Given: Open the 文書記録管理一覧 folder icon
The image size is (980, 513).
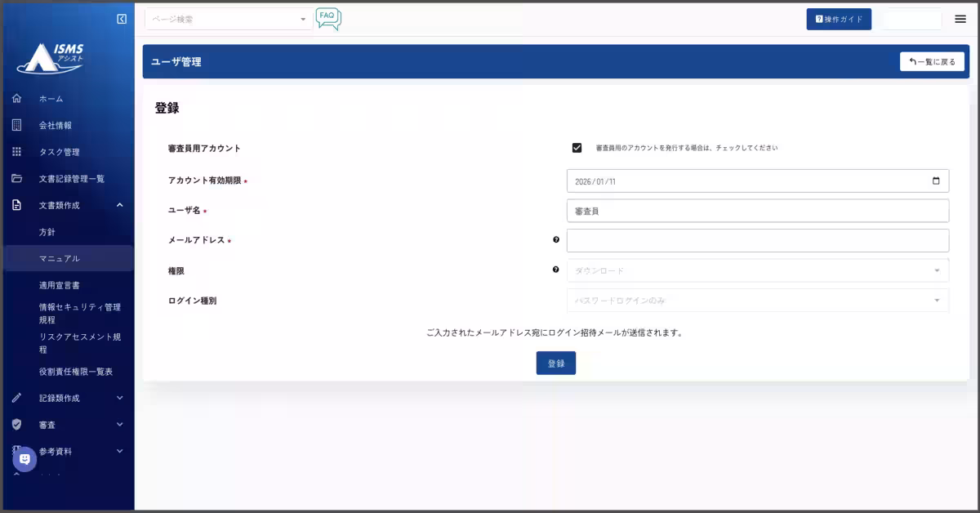Looking at the screenshot, I should (x=16, y=179).
